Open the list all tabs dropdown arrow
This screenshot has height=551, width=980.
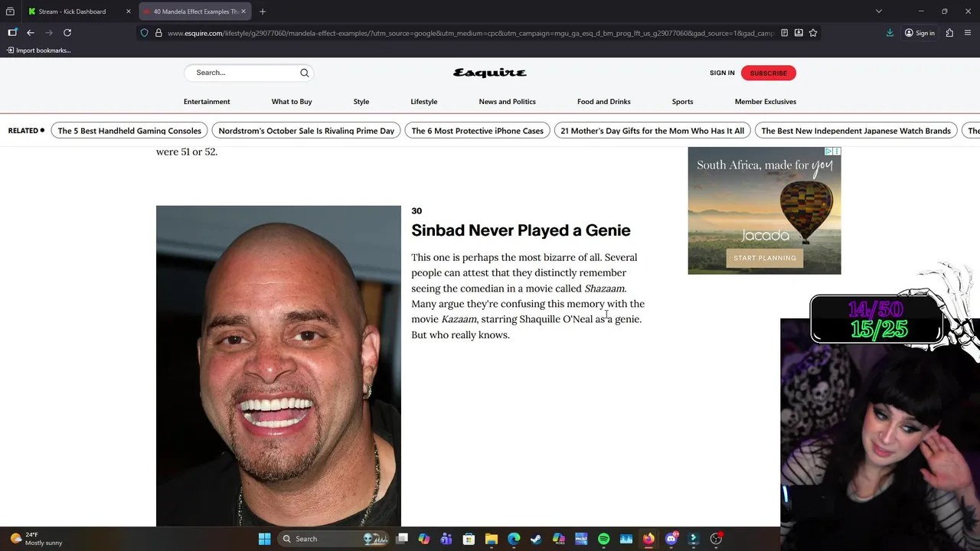879,11
